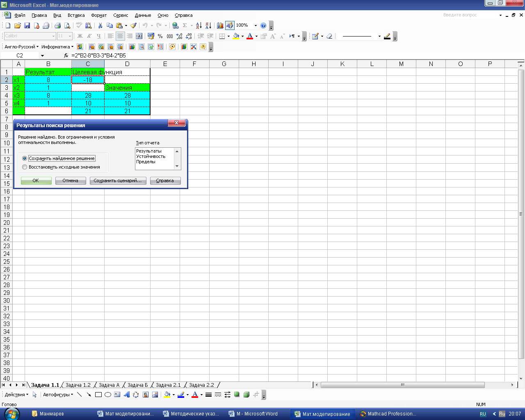Toggle center alignment for the cell
Image resolution: width=525 pixels, height=420 pixels.
(120, 36)
